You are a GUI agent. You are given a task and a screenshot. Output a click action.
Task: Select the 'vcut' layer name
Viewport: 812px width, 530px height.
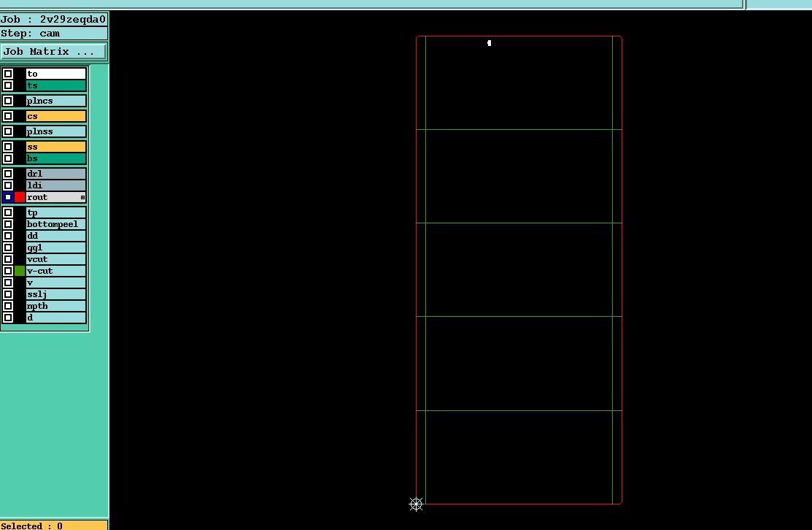56,259
